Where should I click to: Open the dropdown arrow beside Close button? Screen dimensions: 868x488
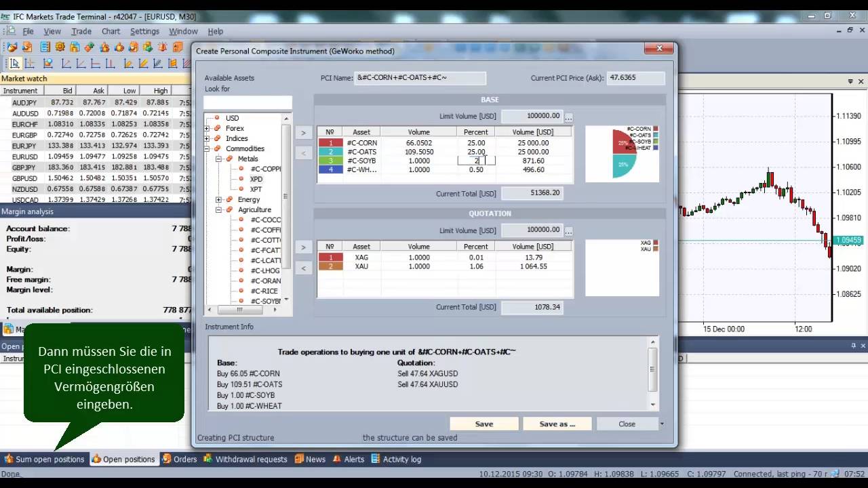pos(662,424)
